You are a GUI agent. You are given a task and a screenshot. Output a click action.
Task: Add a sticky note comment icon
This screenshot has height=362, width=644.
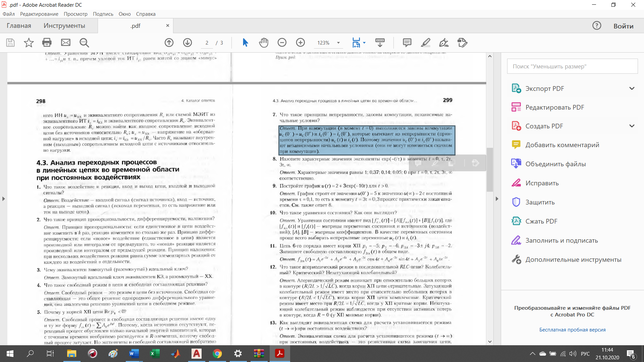click(x=407, y=43)
